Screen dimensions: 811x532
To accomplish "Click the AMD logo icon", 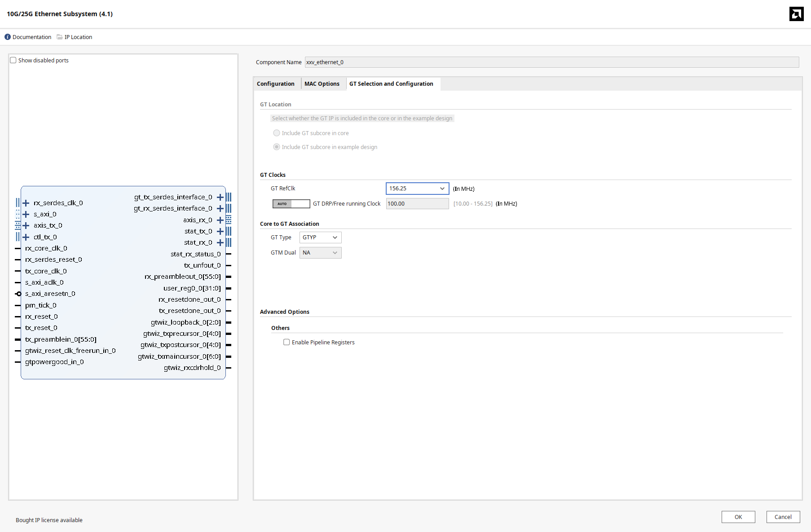I will (796, 14).
